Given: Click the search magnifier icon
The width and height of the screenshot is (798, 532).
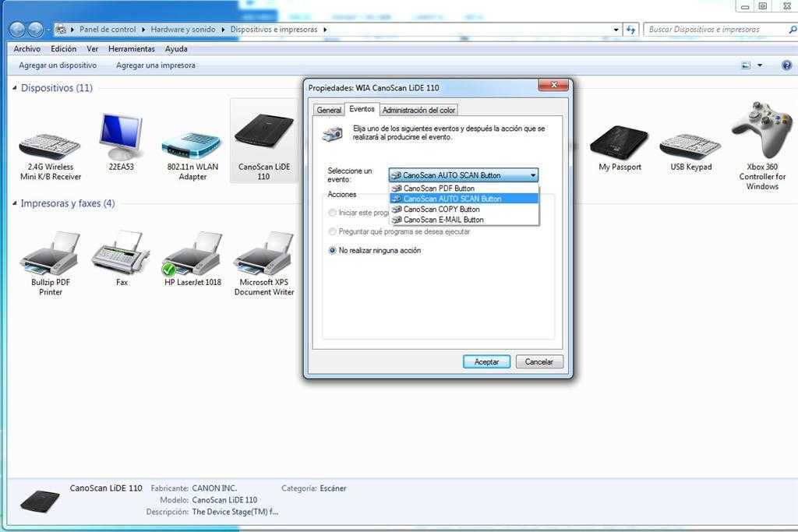Looking at the screenshot, I should pyautogui.click(x=792, y=30).
